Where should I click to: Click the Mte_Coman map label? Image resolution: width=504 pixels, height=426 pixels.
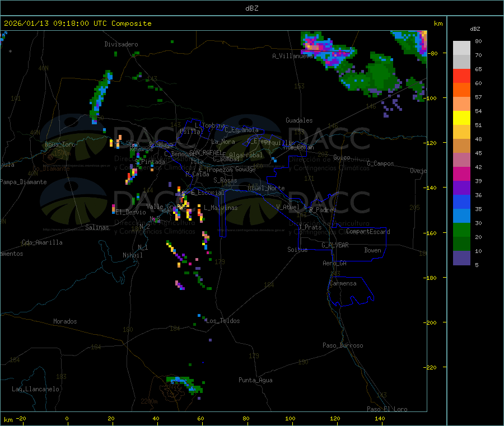click(298, 147)
